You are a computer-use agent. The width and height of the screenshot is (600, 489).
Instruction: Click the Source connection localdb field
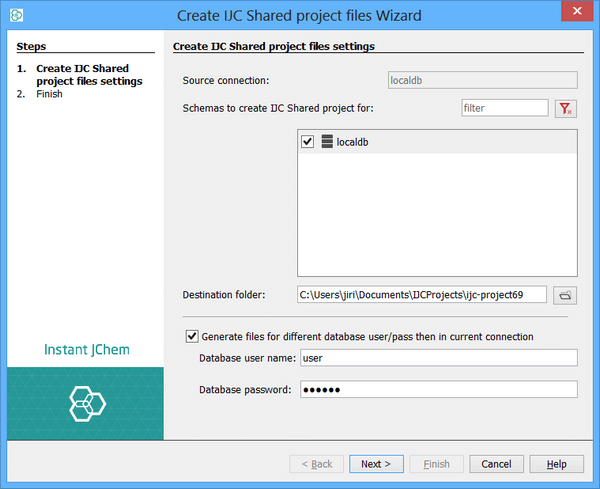pyautogui.click(x=481, y=80)
